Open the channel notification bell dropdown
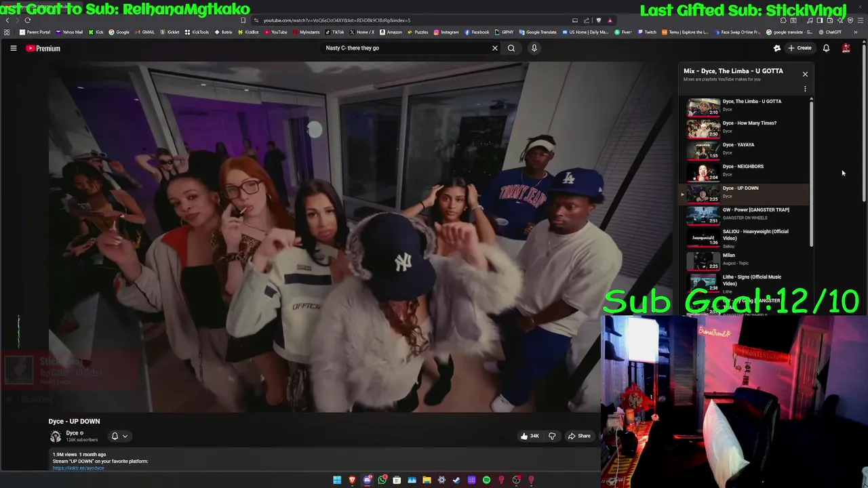This screenshot has height=488, width=868. coord(119,436)
